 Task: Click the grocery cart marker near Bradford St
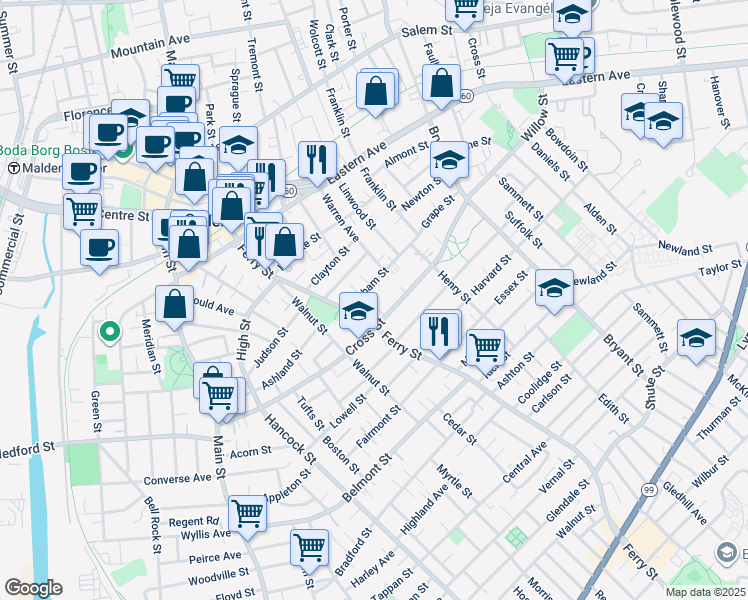click(310, 548)
